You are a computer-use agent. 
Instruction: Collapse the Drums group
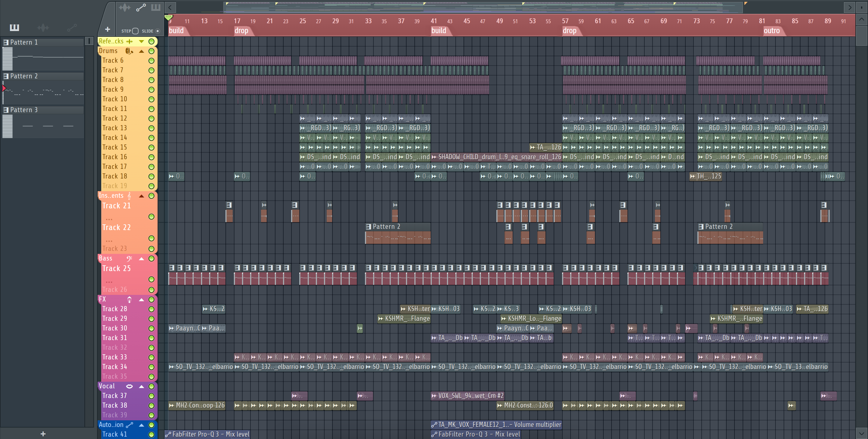click(x=142, y=51)
